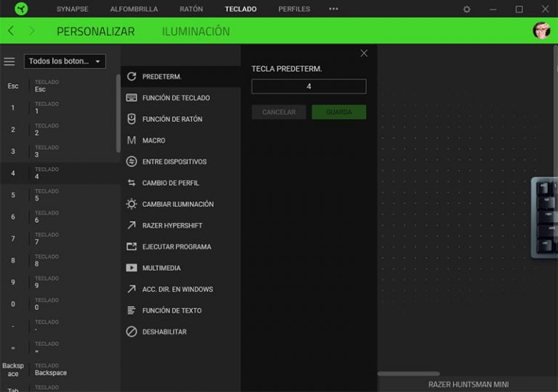
Task: Select the key 2 row
Action: click(59, 129)
